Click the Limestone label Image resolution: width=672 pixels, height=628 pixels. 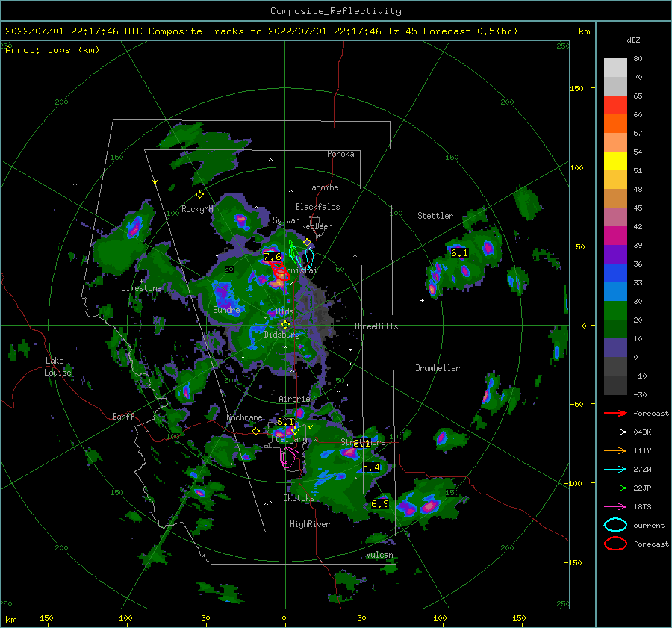[141, 288]
